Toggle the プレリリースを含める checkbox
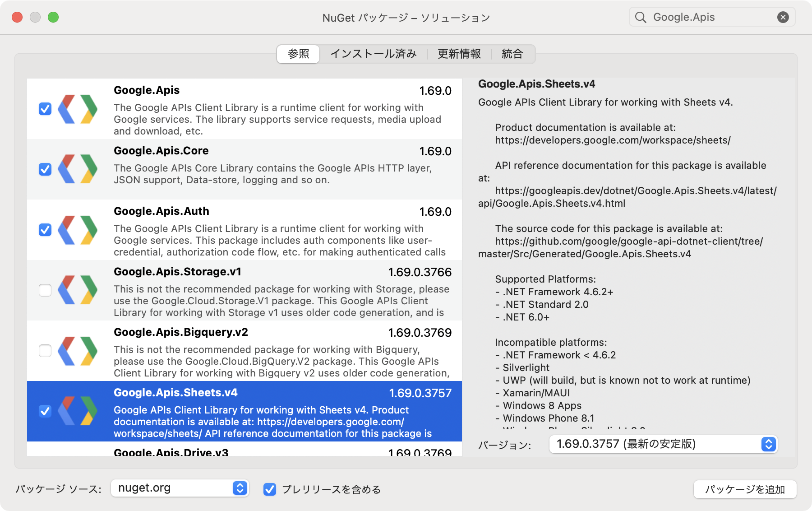The height and width of the screenshot is (511, 812). [x=270, y=489]
